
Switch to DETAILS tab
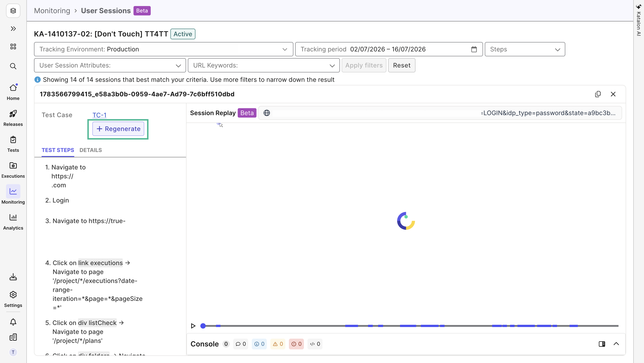[91, 150]
